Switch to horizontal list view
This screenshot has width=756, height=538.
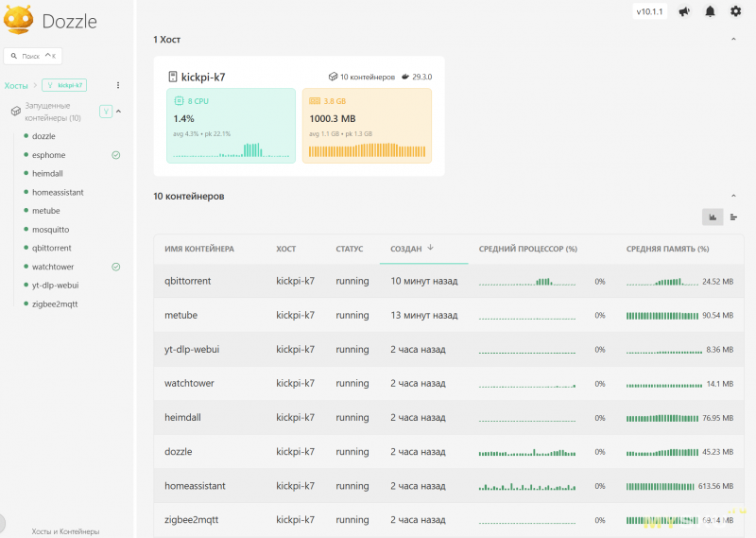(x=733, y=217)
